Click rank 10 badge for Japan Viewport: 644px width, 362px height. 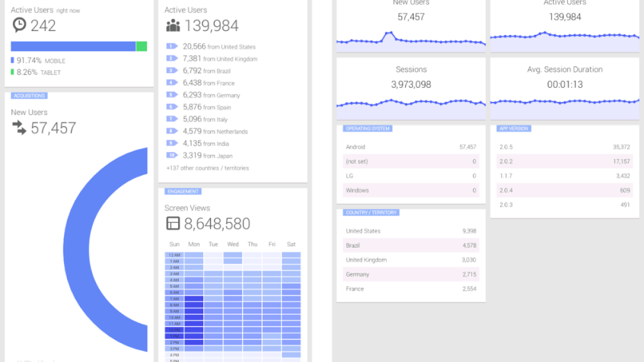(x=172, y=156)
